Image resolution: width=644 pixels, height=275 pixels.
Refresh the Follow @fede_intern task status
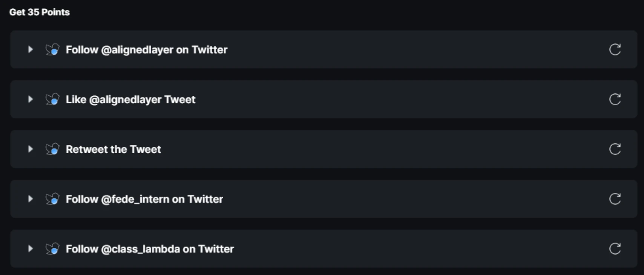pyautogui.click(x=615, y=199)
